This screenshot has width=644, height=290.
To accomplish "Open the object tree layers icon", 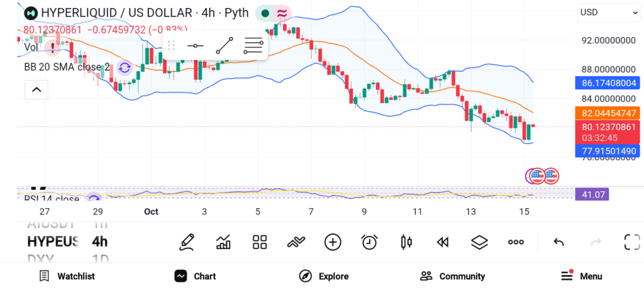I will click(479, 242).
